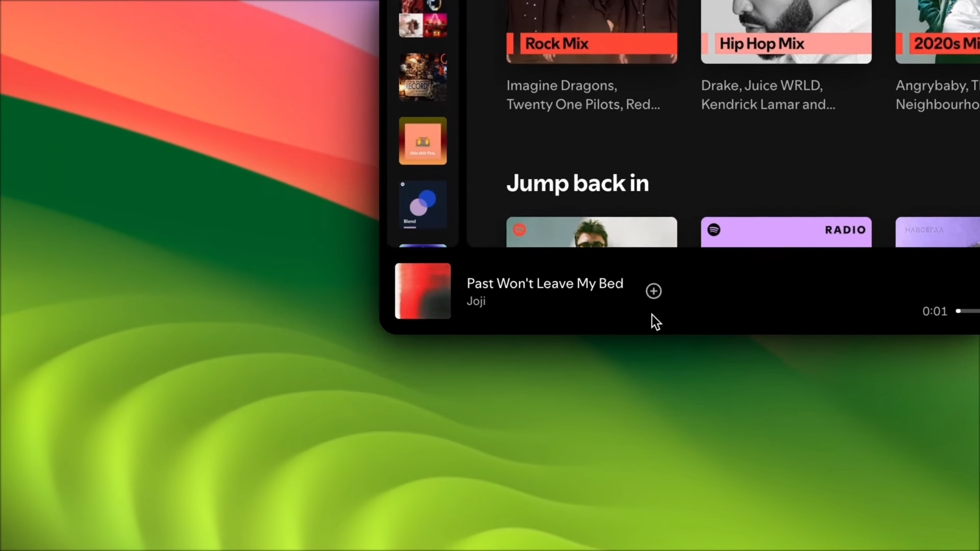Open the Blend playlist from the sidebar

tap(423, 204)
